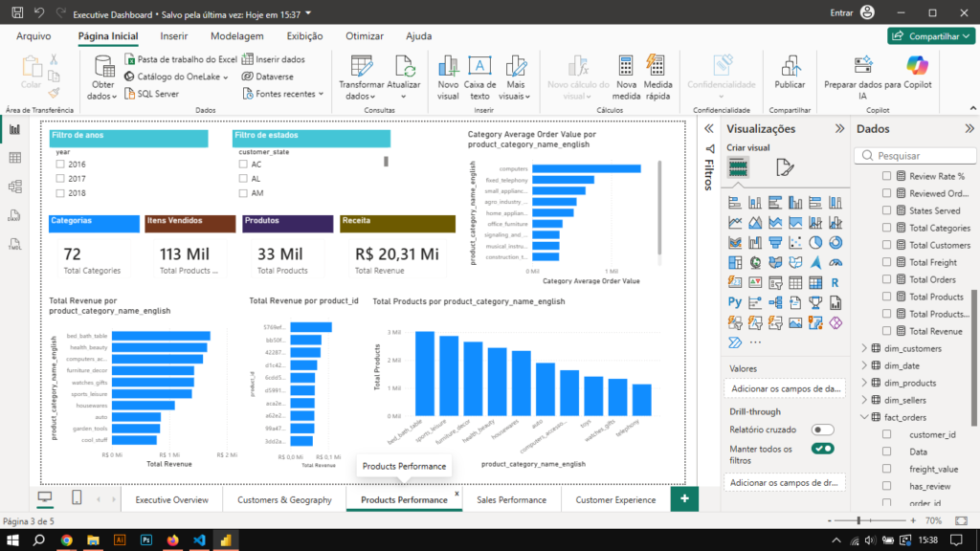Check the 2018 year filter
The image size is (980, 551).
click(60, 193)
